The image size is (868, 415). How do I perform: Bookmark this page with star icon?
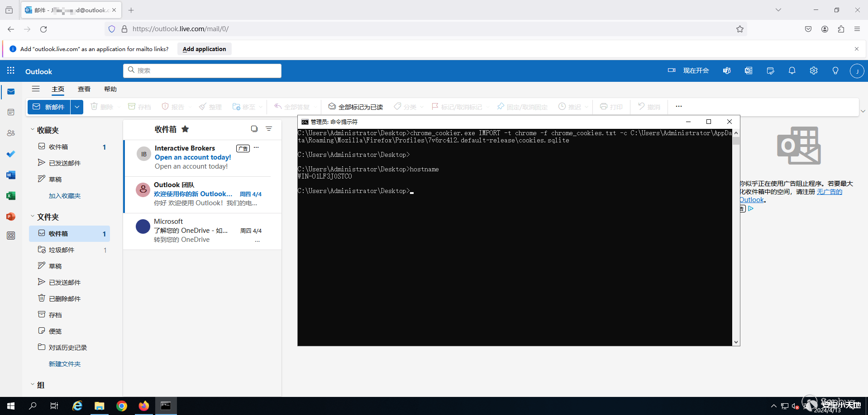coord(740,29)
